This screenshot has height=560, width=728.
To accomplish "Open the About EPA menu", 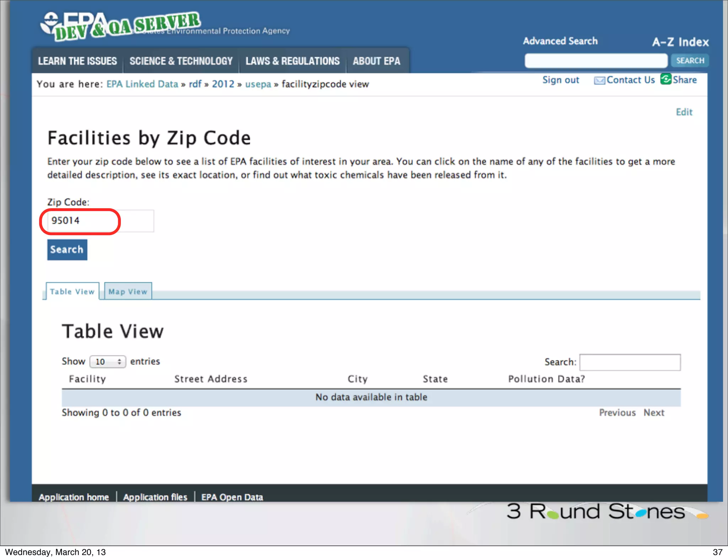I will point(376,61).
